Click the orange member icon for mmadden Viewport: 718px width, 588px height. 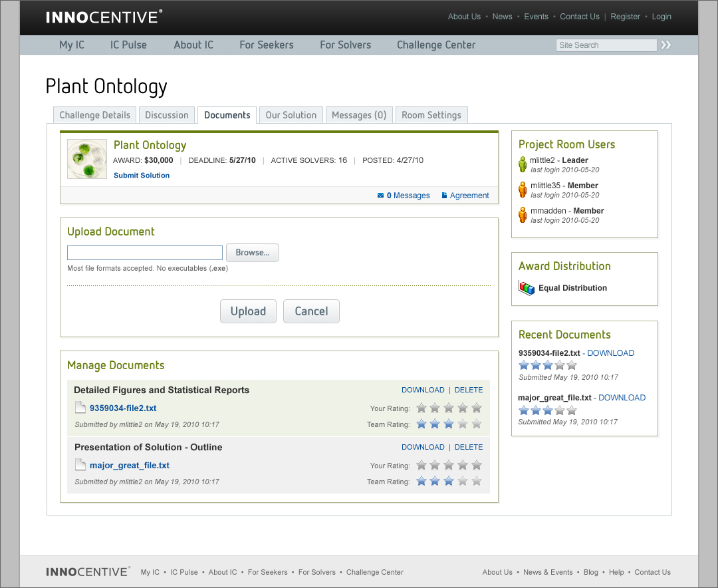tap(523, 214)
